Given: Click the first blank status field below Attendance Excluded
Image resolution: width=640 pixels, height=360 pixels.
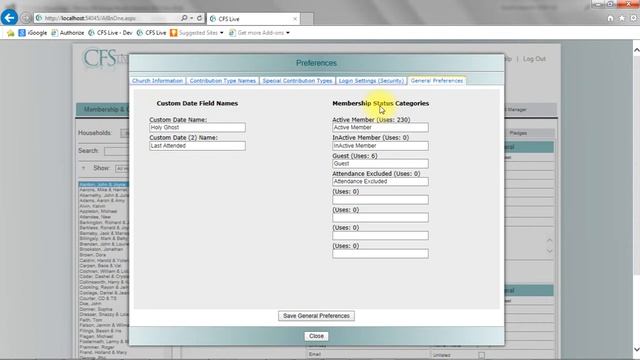Looking at the screenshot, I should pos(380,200).
